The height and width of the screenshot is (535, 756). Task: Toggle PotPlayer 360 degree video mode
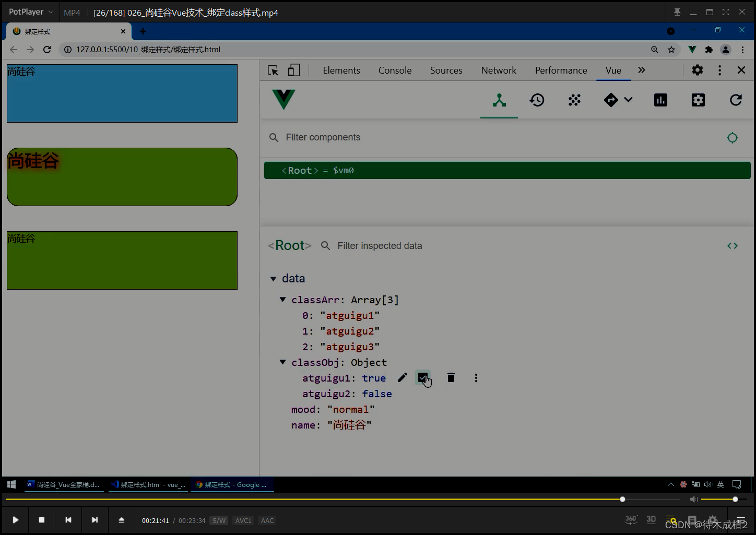click(x=631, y=519)
